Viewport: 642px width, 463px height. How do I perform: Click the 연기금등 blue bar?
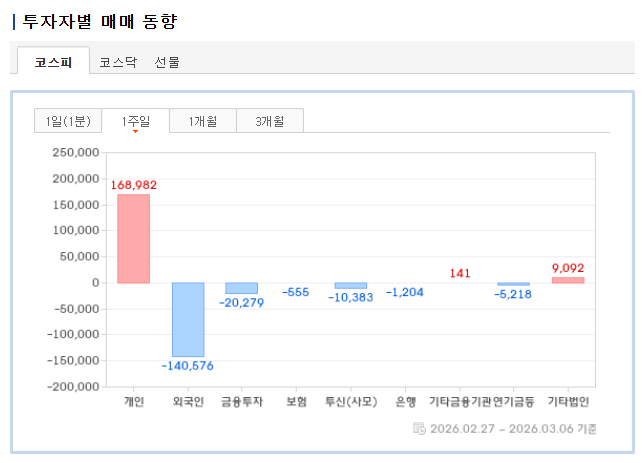click(513, 284)
